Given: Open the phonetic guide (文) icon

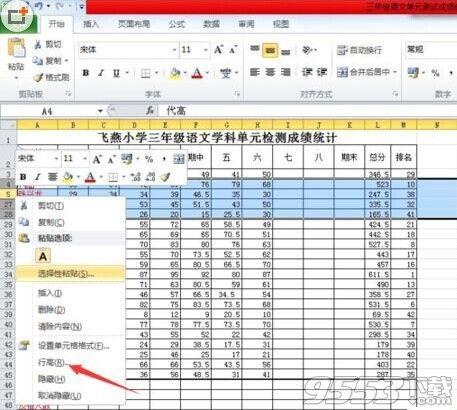Looking at the screenshot, I should [x=226, y=73].
